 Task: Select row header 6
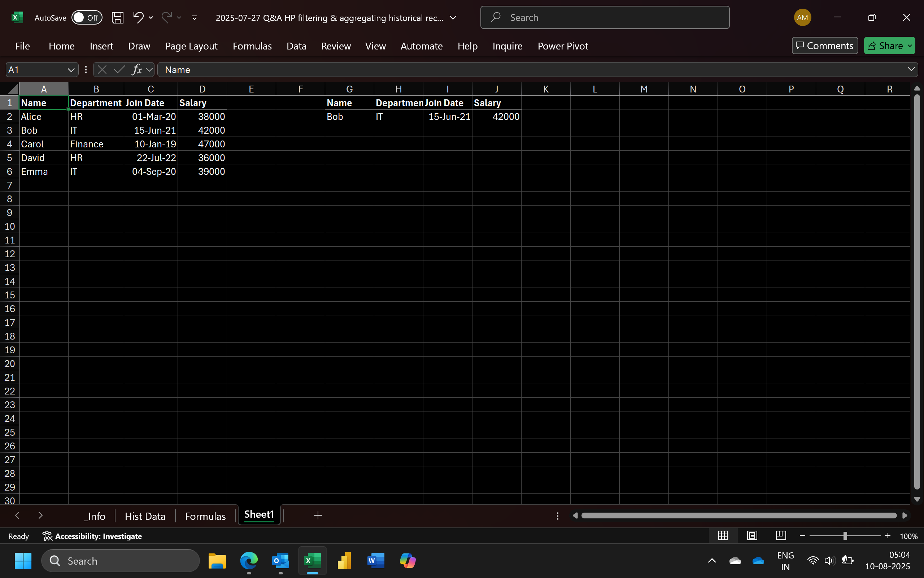[9, 171]
